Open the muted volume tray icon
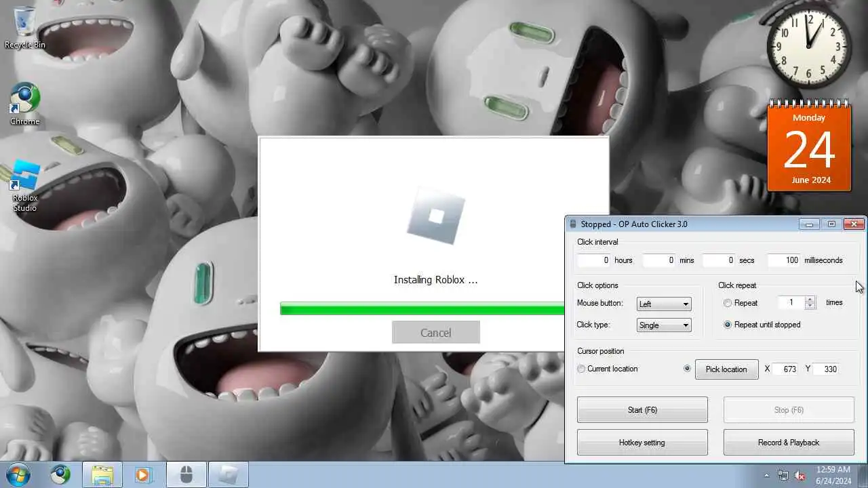Viewport: 868px width, 488px height. point(800,475)
